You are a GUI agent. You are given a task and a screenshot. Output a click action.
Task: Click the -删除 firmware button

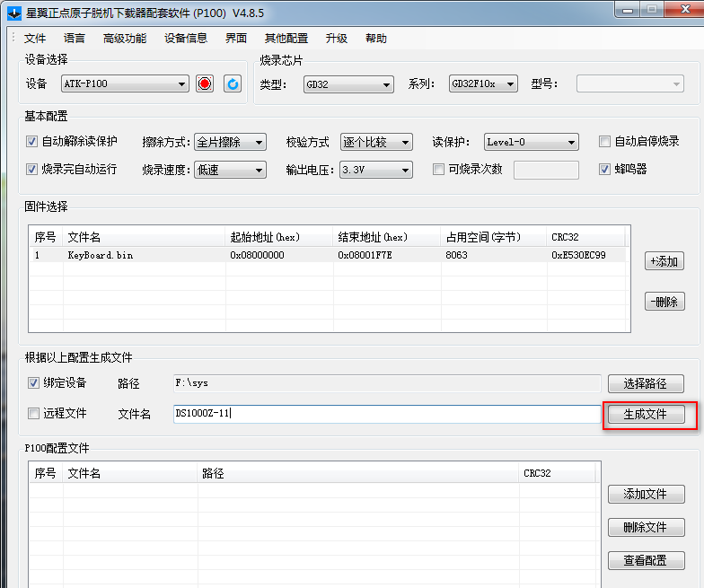pos(664,302)
